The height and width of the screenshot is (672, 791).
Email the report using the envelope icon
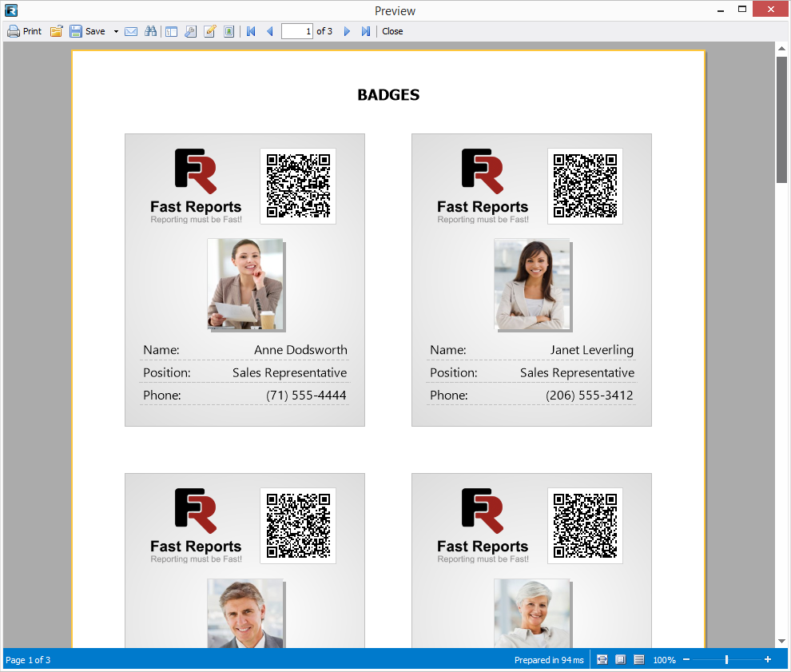(131, 31)
